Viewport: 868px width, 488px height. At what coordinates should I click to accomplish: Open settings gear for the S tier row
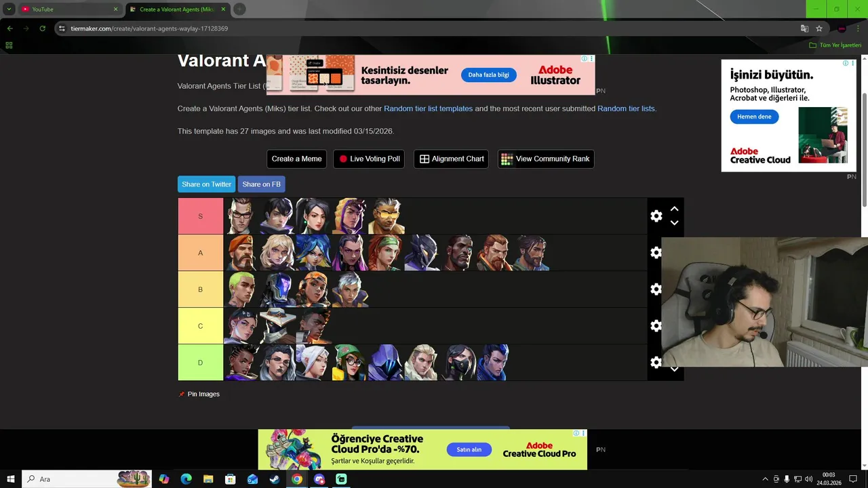[656, 216]
